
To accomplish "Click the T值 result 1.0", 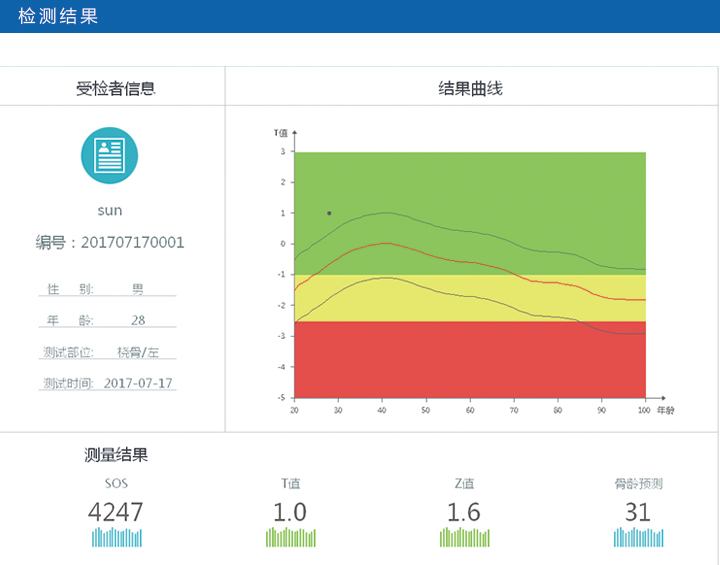I will [290, 511].
